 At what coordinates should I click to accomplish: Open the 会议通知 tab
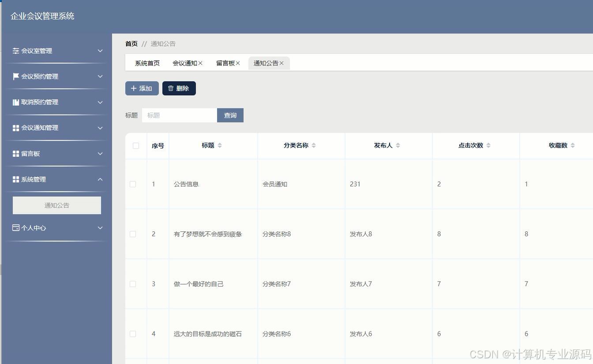[185, 63]
